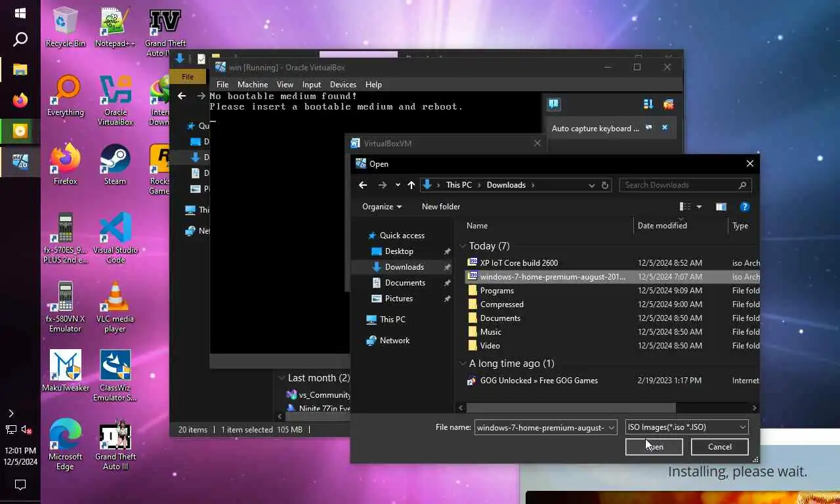Click the change view icon in Open dialog
This screenshot has width=840, height=504.
tap(685, 207)
